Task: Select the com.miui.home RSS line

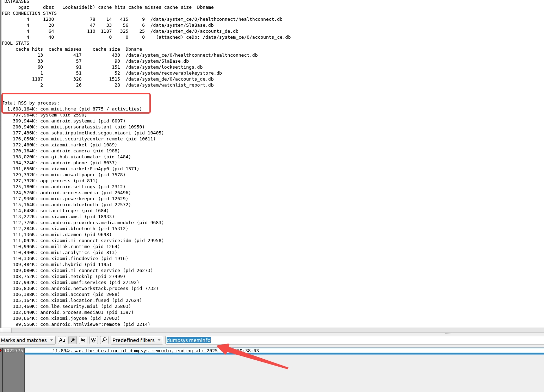Action: [74, 109]
